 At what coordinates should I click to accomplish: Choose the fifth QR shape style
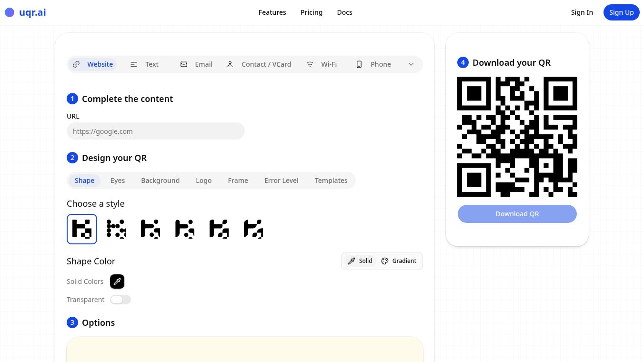pyautogui.click(x=219, y=229)
